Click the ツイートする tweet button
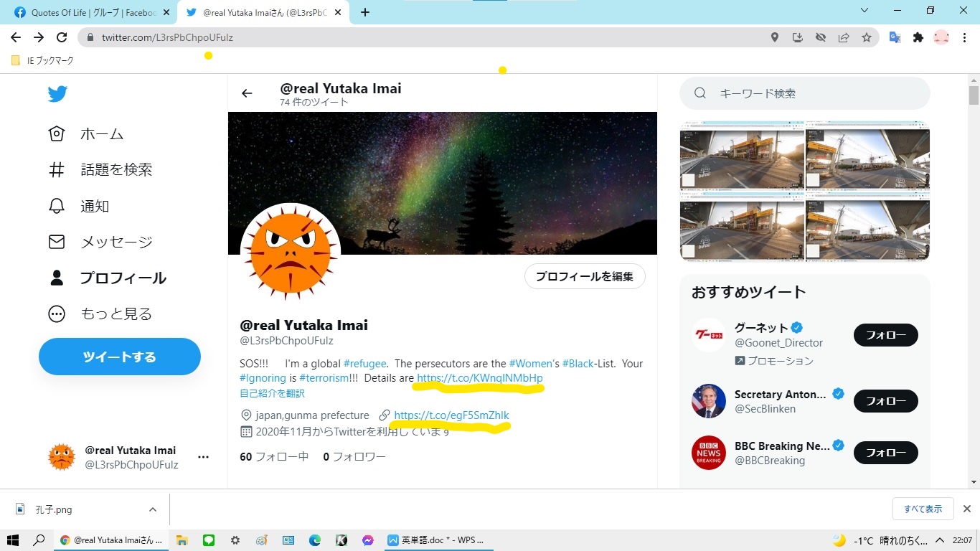 pyautogui.click(x=120, y=357)
